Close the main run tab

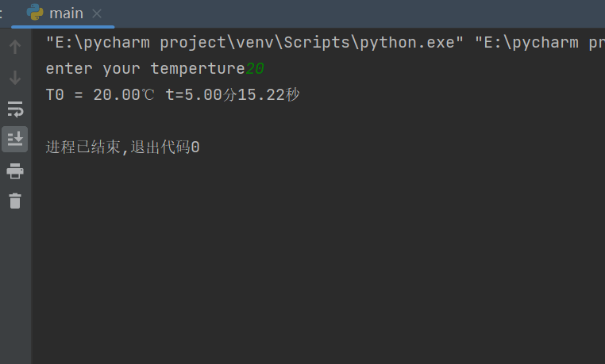pos(97,13)
